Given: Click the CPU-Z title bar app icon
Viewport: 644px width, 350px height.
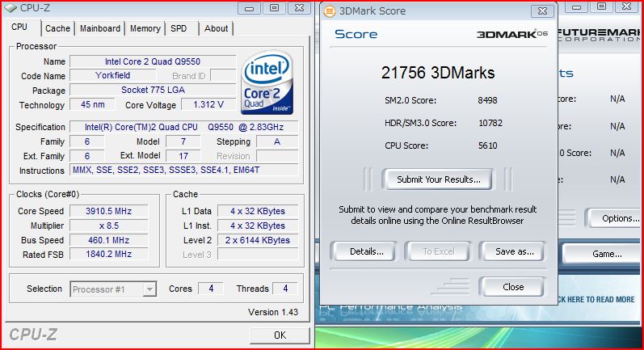Looking at the screenshot, I should (11, 8).
